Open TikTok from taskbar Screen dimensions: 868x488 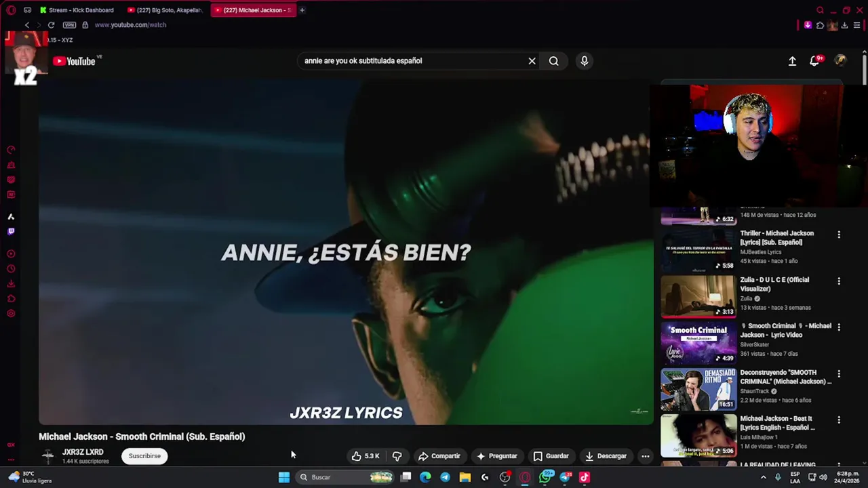(585, 477)
